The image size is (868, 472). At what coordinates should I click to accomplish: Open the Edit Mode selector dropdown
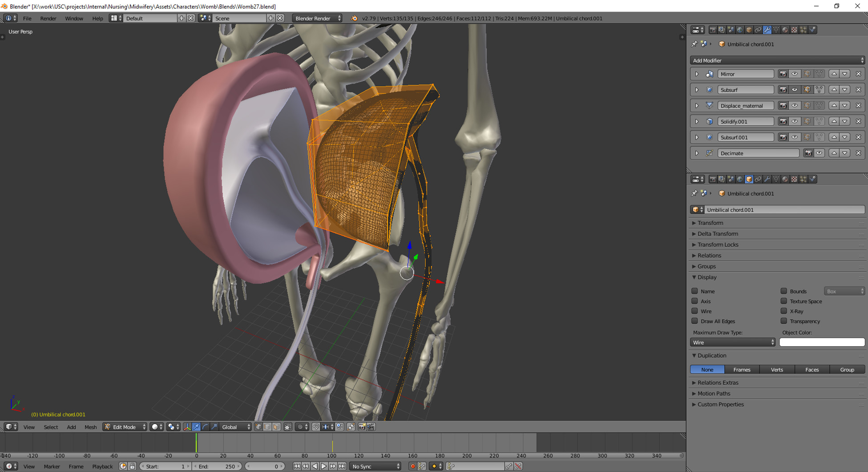click(125, 427)
